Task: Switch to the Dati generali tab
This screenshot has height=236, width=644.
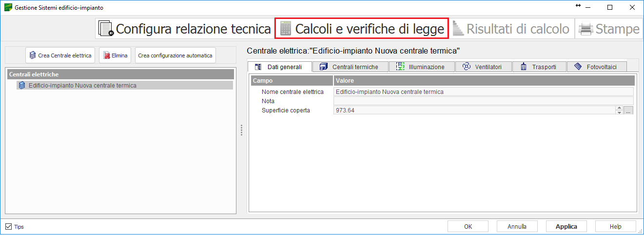Action: tap(279, 67)
